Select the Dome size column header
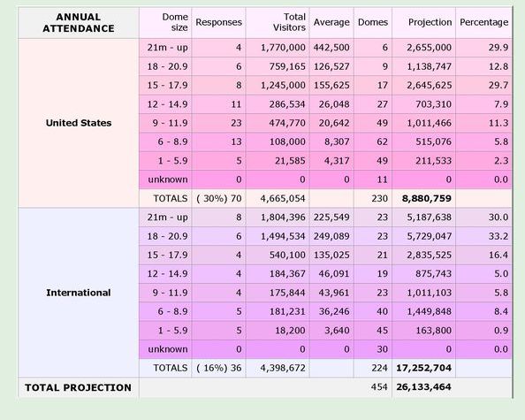Screen dimensions: 525x420 [165, 23]
